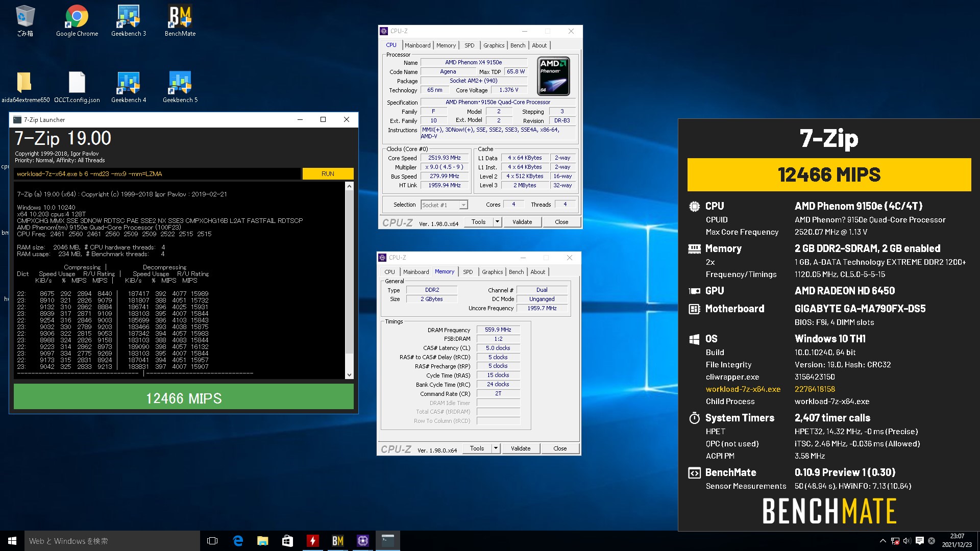The image size is (980, 551).
Task: Switch to red lightning app in taskbar
Action: 312,541
